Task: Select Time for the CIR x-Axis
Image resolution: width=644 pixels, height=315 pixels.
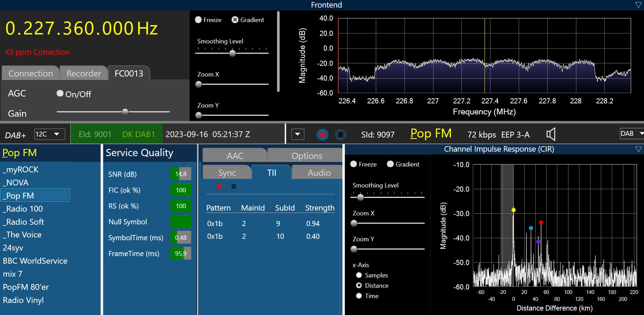Action: click(359, 296)
